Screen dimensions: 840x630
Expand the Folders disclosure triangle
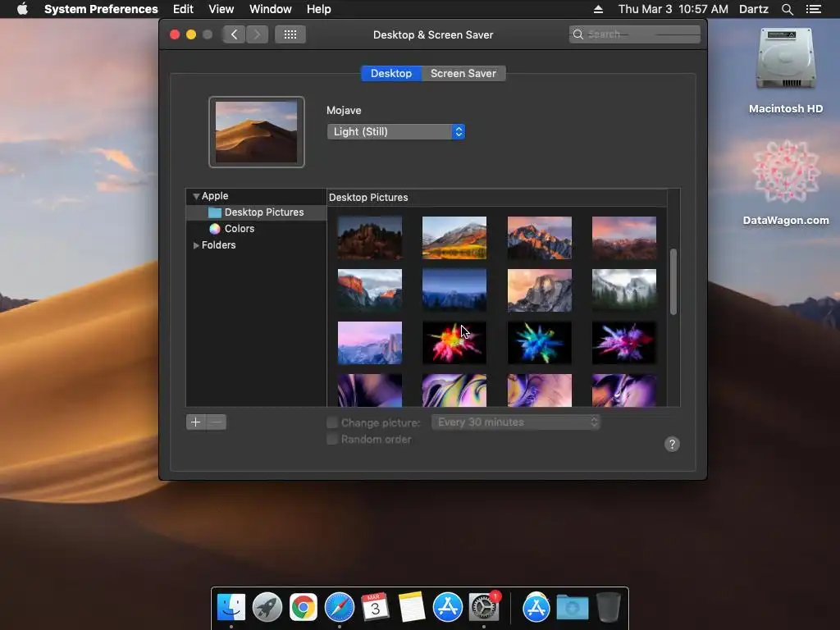(196, 245)
